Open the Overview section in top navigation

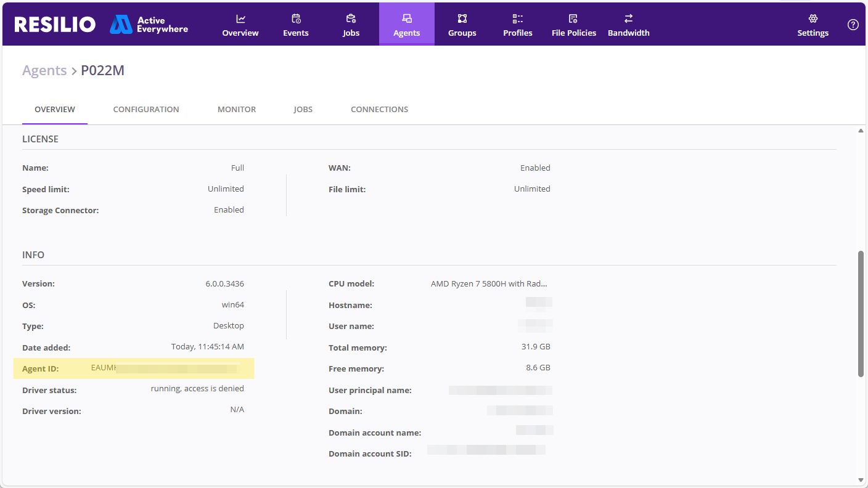click(240, 25)
